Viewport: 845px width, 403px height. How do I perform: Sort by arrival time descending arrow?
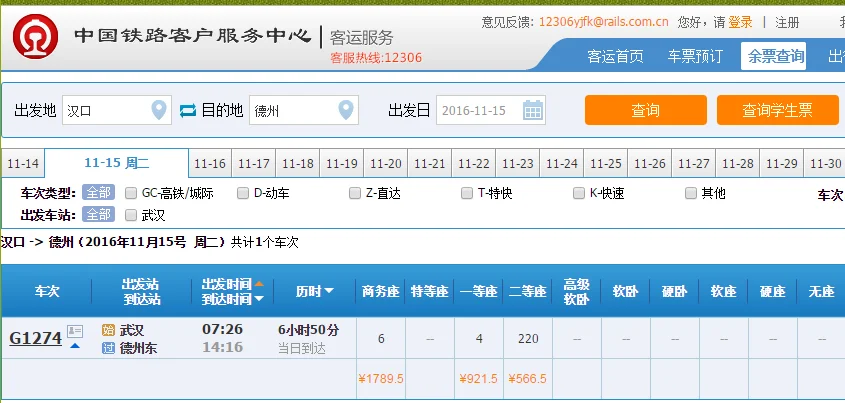pos(259,298)
